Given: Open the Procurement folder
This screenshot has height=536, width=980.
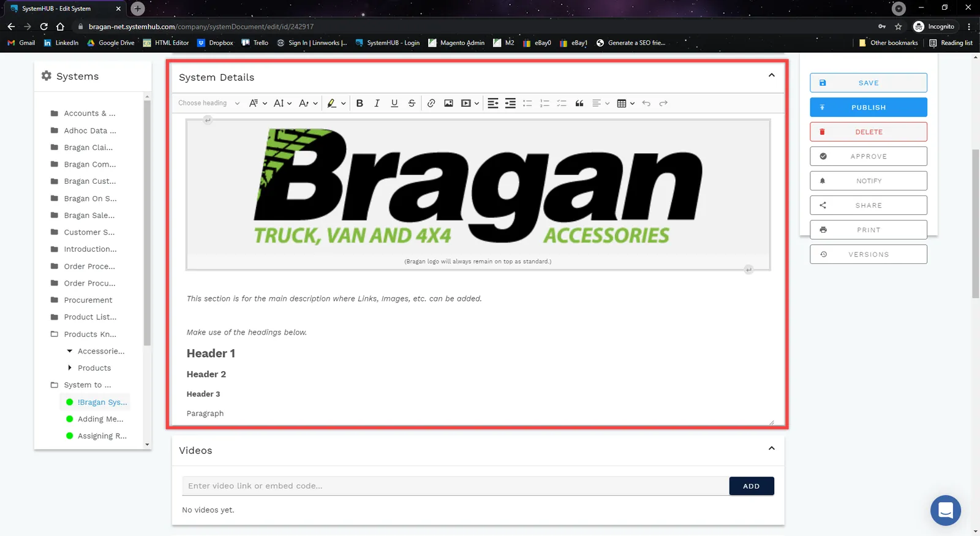Looking at the screenshot, I should [81, 300].
